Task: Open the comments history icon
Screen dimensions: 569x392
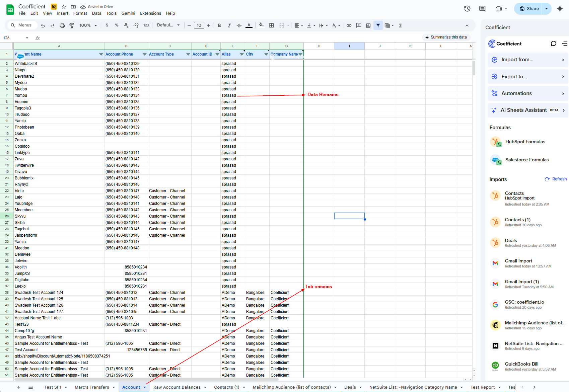Action: [482, 9]
